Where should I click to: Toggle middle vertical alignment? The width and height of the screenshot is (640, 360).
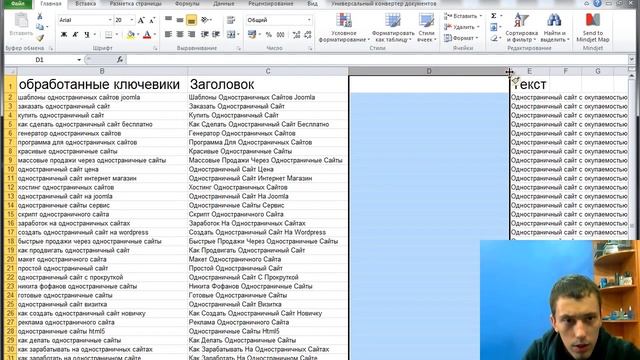(x=180, y=20)
